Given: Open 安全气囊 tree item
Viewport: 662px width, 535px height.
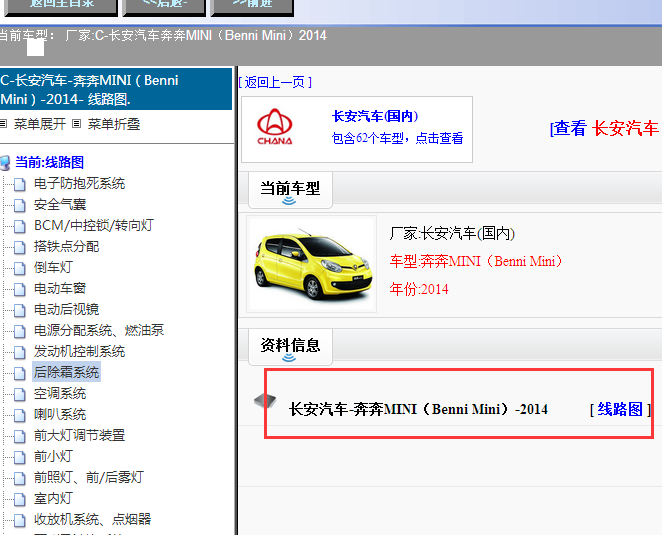Looking at the screenshot, I should tap(60, 204).
